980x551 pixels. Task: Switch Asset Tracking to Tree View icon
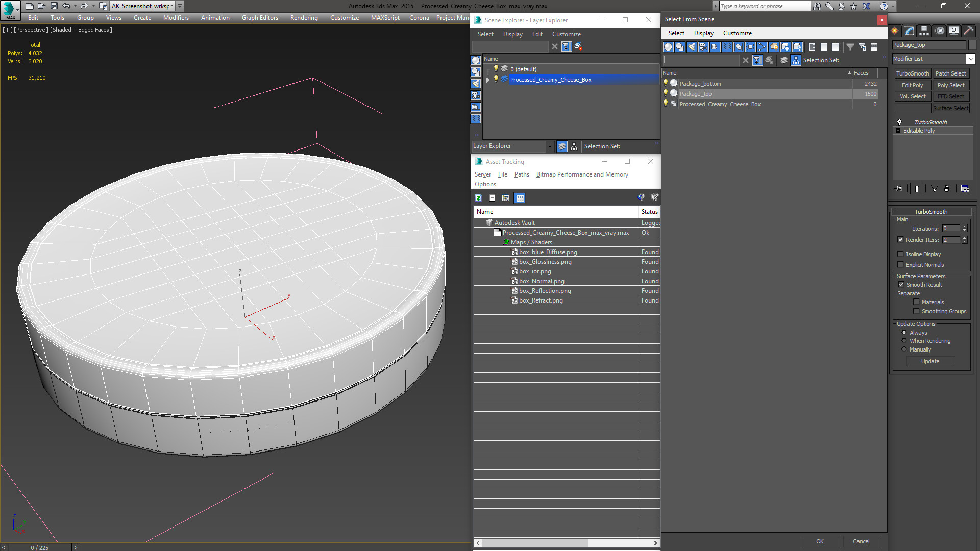(506, 198)
